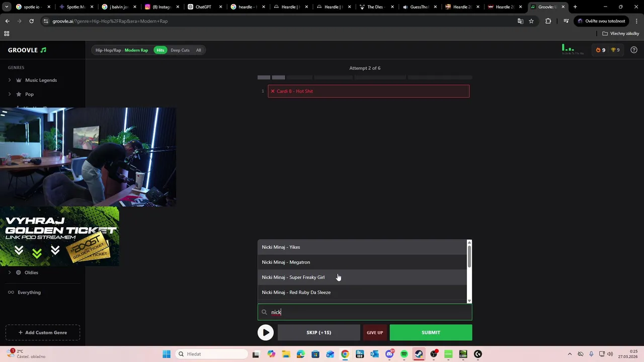644x362 pixels.
Task: Click the Ověřte svou totožnost button
Action: pyautogui.click(x=601, y=21)
